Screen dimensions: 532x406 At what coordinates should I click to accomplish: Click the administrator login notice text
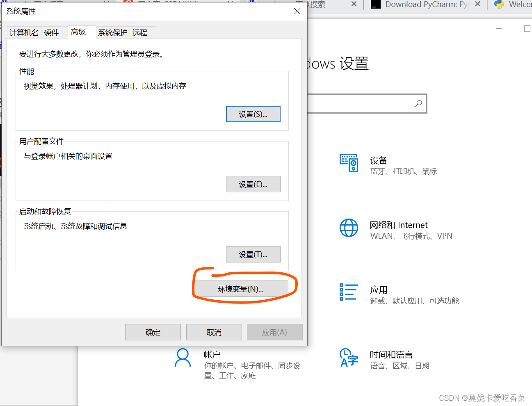92,54
